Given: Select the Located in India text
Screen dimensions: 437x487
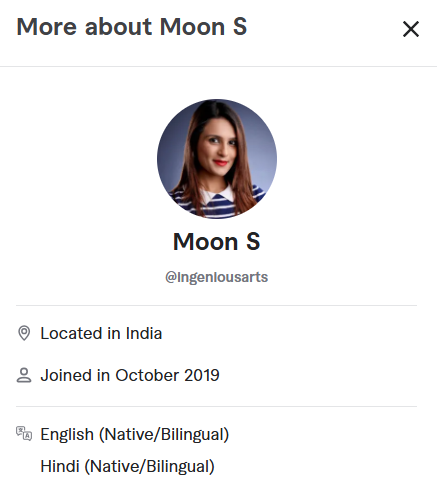Looking at the screenshot, I should click(101, 333).
